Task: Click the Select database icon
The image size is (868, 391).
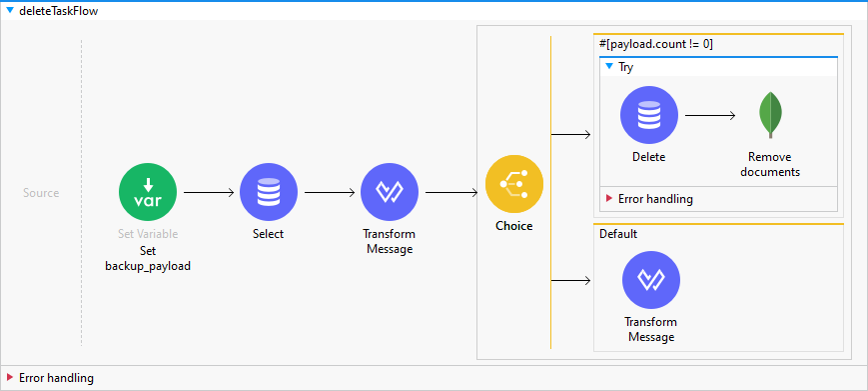Action: click(x=269, y=192)
